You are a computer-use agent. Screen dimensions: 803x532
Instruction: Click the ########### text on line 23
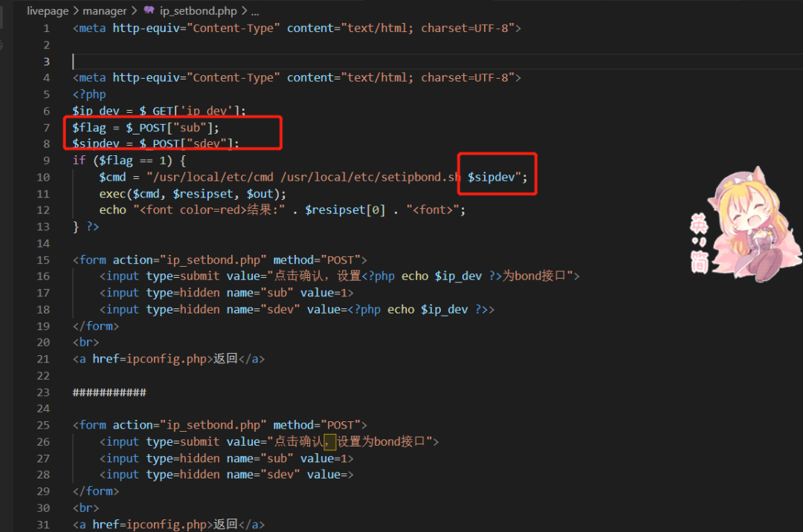coord(109,393)
